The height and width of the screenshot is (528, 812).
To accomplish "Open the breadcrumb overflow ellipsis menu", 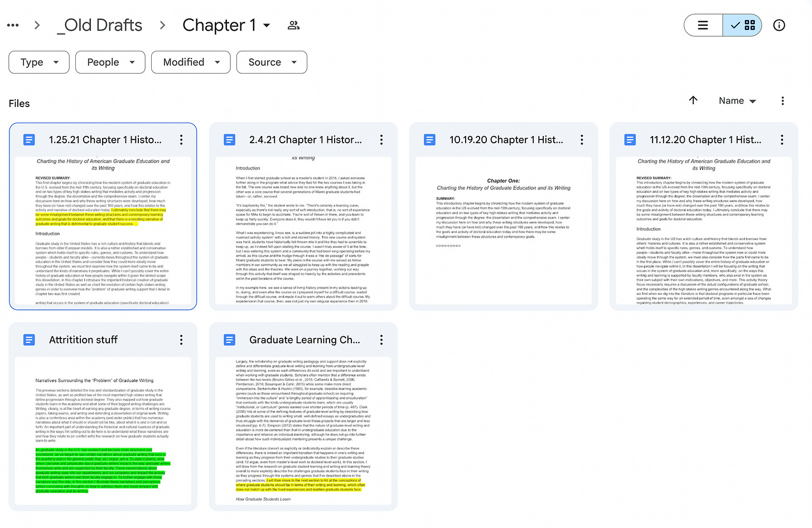I will pos(13,25).
